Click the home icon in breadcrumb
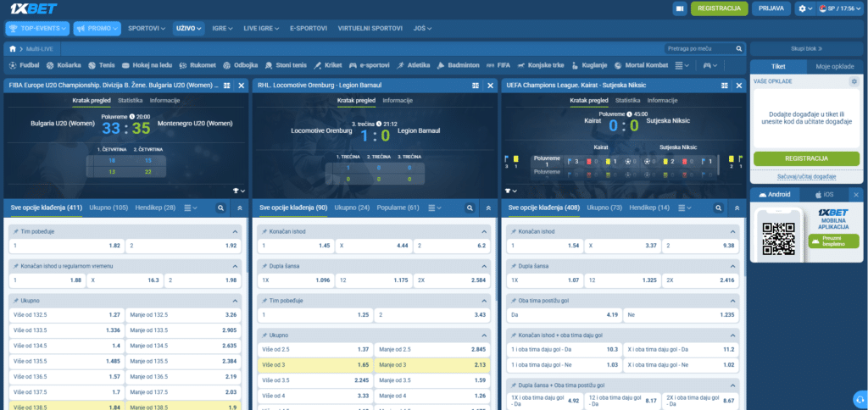The image size is (868, 410). [x=13, y=48]
